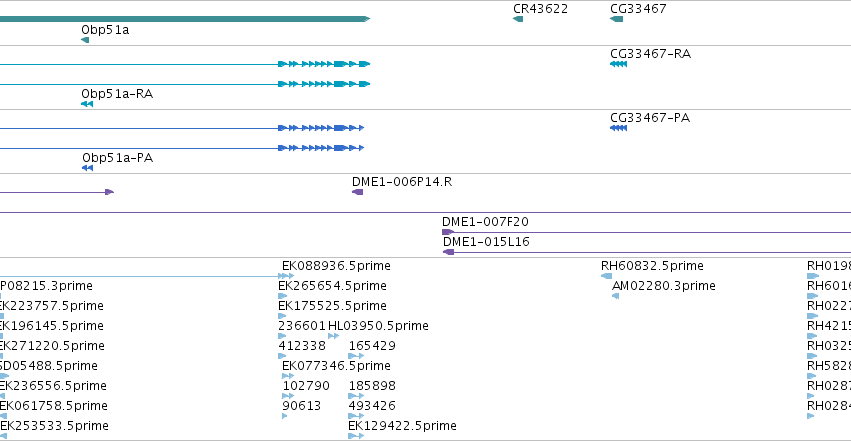
Task: Click the 102790 feature arrow glyph
Action: (288, 397)
